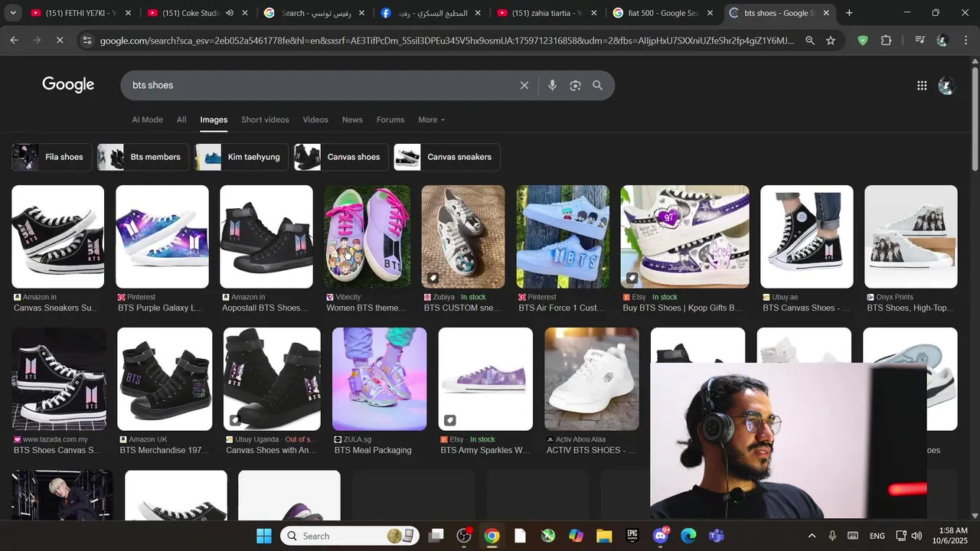Clear the bts shoes search query
This screenshot has height=551, width=980.
(x=524, y=86)
